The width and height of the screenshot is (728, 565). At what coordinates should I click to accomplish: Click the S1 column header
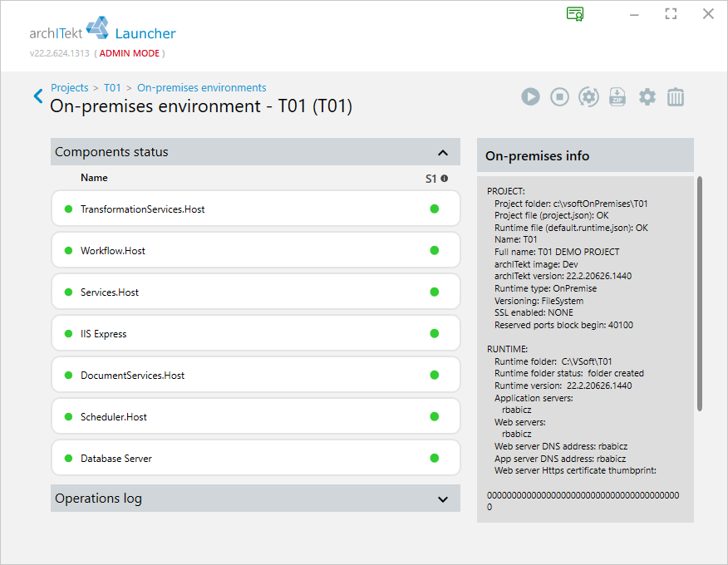pos(430,179)
